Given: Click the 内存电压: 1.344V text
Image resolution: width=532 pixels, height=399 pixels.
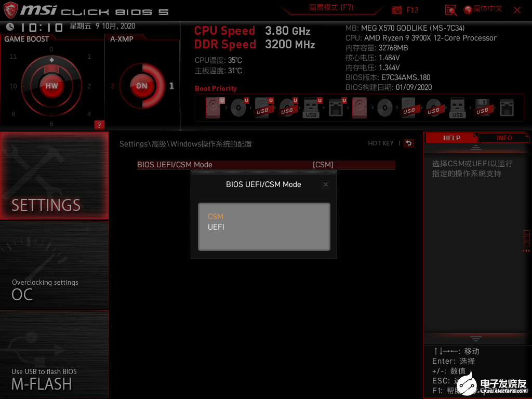Looking at the screenshot, I should [x=373, y=68].
